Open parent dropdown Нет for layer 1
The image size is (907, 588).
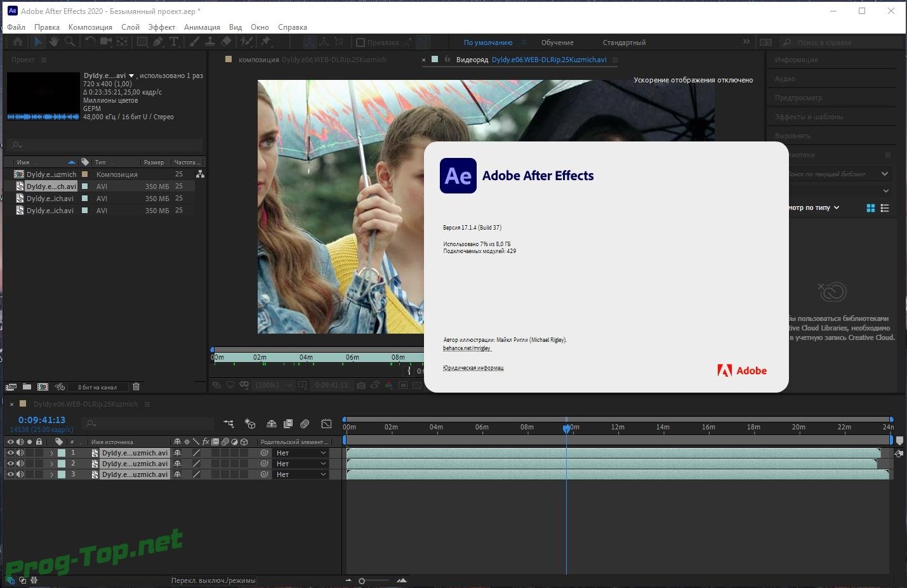pos(300,453)
